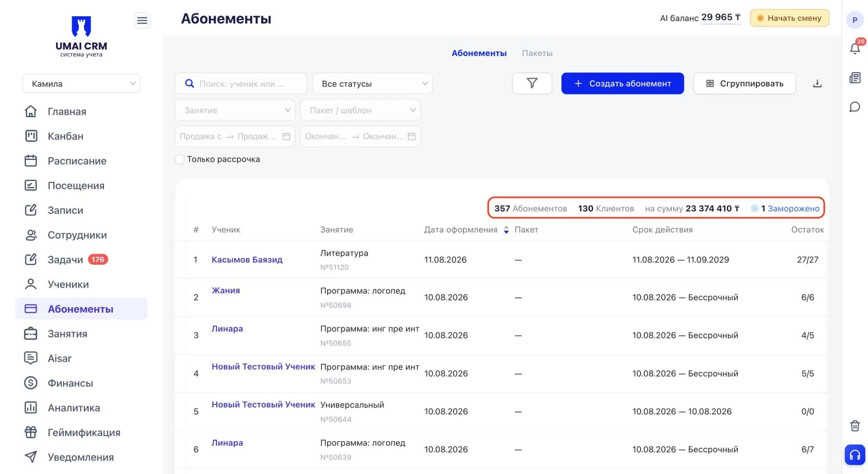Open Ученики person icon in sidebar

31,284
